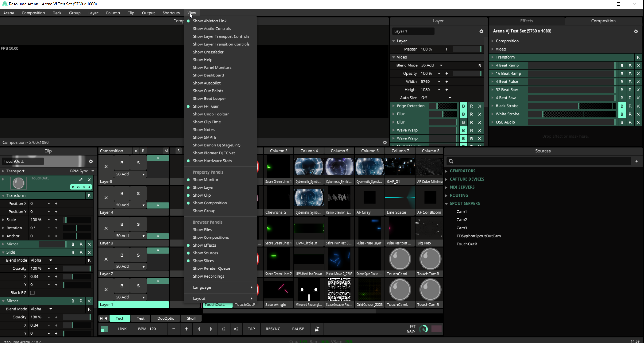Open the Composition menu in menu bar
Screen dimensions: 644x343
pos(33,13)
